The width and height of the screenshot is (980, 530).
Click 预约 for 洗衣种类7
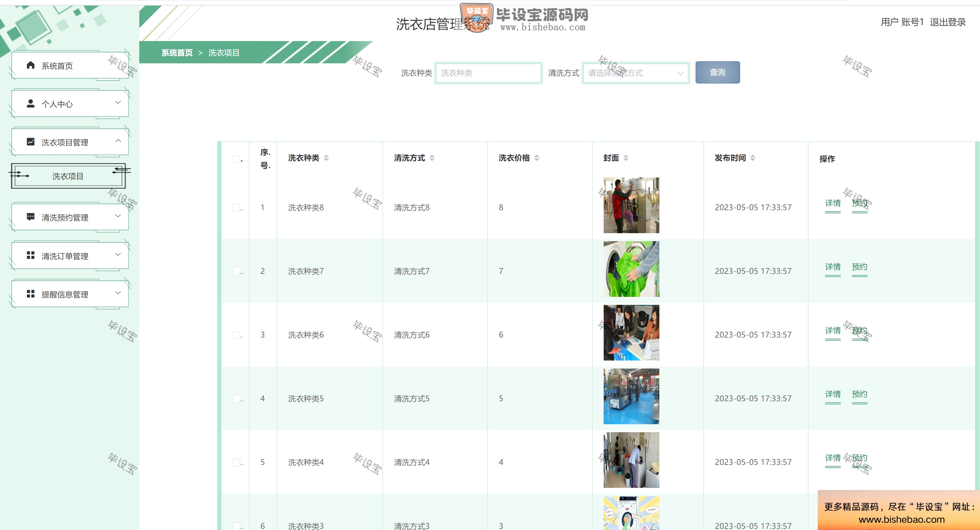point(860,267)
